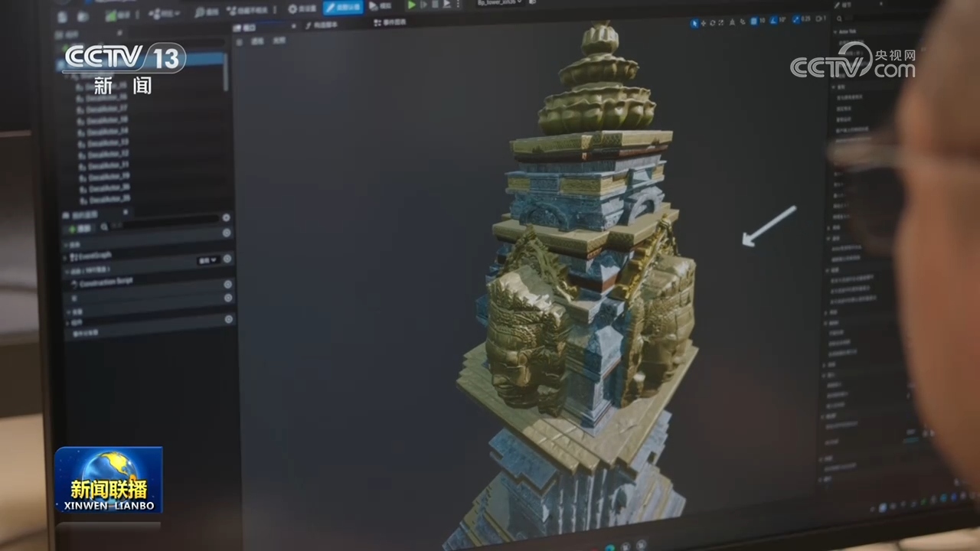Click the blue highlighted class defaults button

343,7
